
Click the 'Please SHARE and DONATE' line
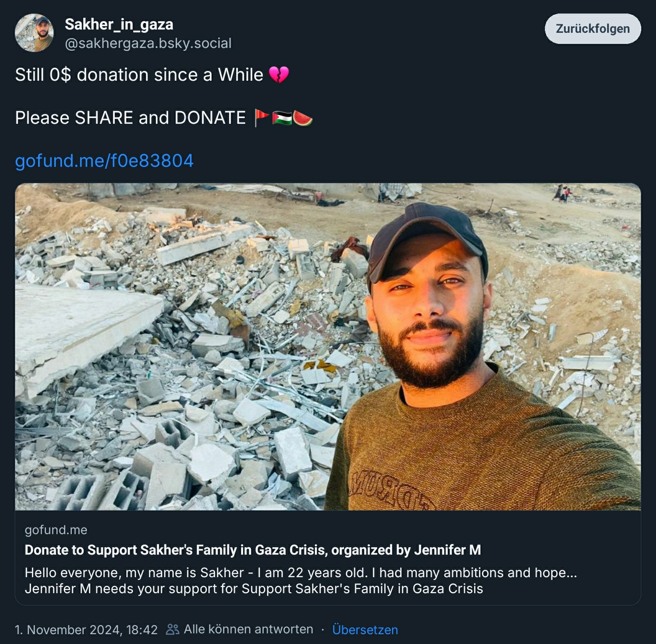[x=130, y=118]
